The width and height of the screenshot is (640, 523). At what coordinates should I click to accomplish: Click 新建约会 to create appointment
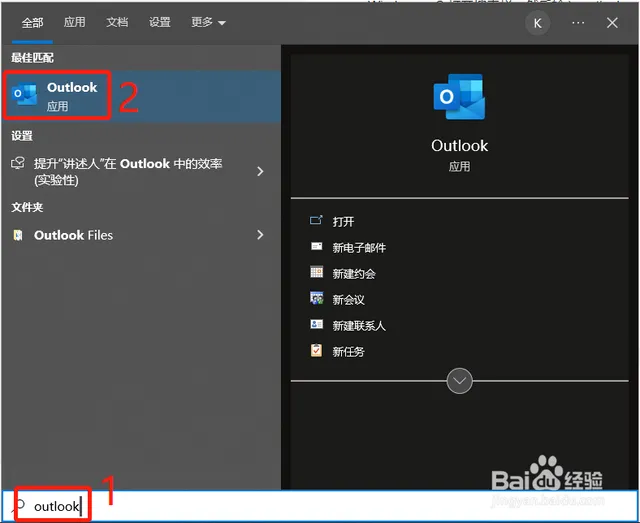click(354, 274)
